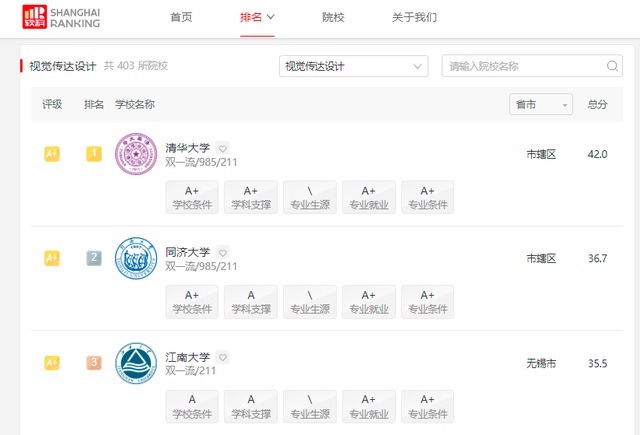Go to the 院校 page
The height and width of the screenshot is (435, 640).
tap(333, 17)
